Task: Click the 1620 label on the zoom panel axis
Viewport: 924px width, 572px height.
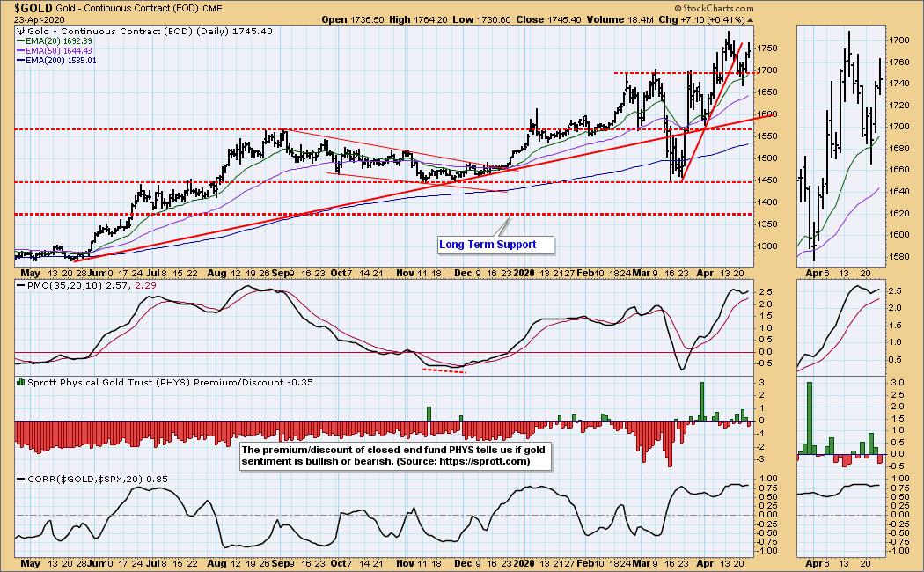Action: coord(898,213)
